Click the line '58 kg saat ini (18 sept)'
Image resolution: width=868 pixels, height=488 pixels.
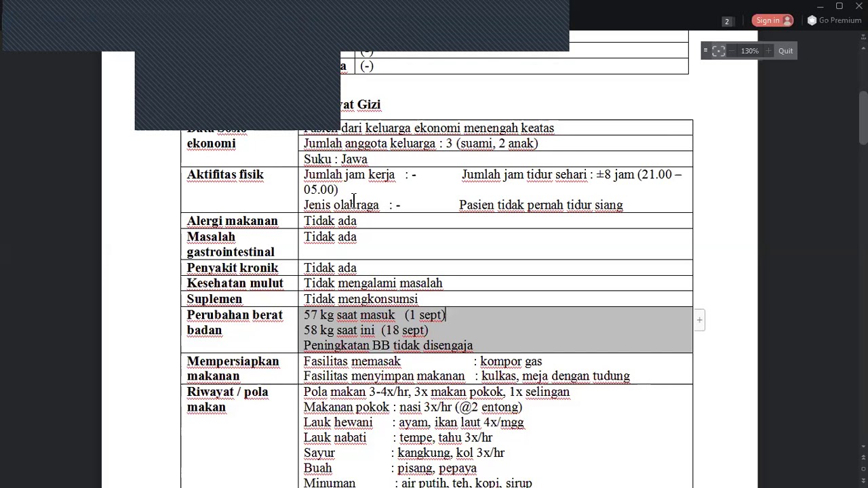(366, 331)
